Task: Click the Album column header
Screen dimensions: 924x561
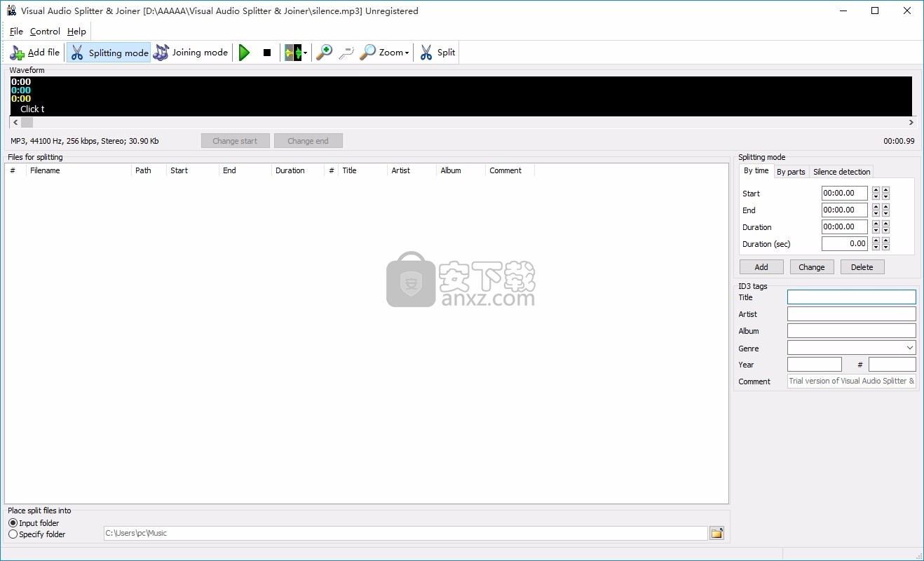Action: (461, 170)
